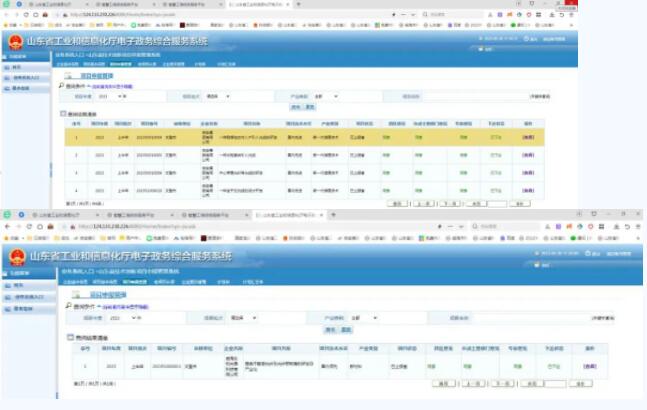Reload the page in the single-result browser window
The height and width of the screenshot is (410, 647).
pos(29,226)
